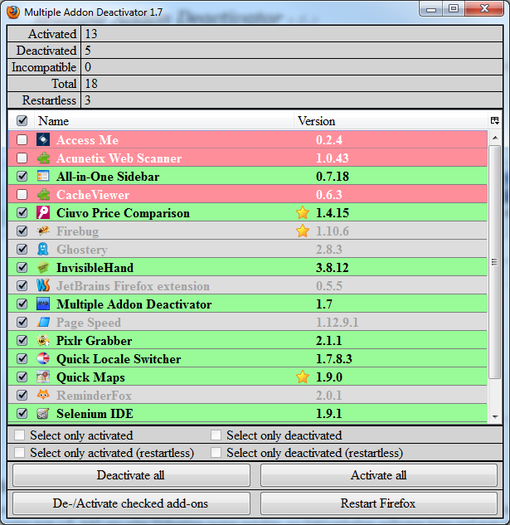Click the ReminderFox fox icon

[43, 395]
